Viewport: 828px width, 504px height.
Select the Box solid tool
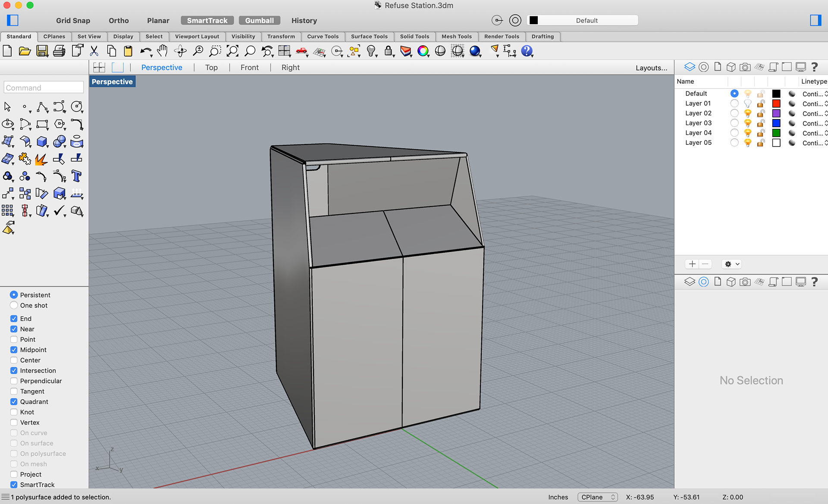click(42, 141)
